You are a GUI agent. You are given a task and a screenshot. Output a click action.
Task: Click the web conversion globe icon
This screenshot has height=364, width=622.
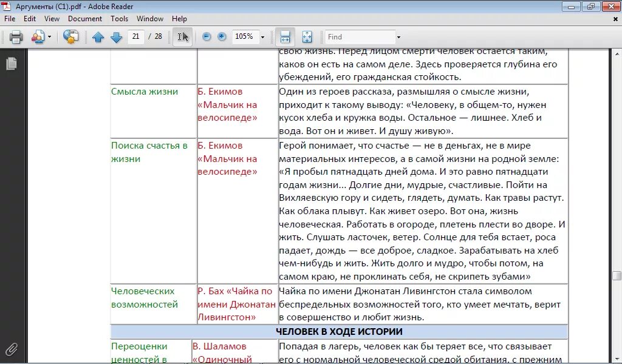[71, 37]
